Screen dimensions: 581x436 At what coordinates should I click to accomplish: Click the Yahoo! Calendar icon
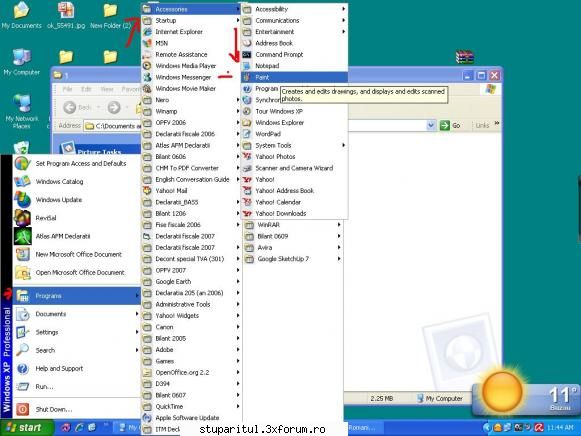tap(247, 202)
